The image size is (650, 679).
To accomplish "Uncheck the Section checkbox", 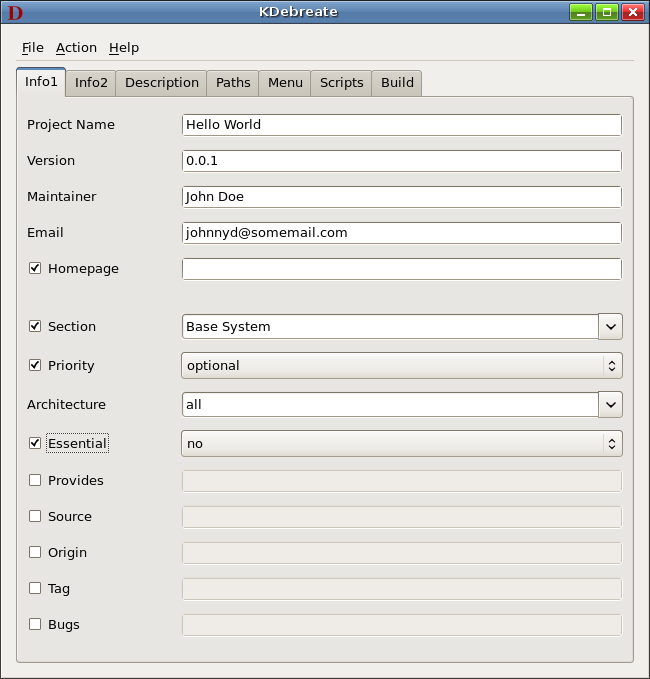I will pos(35,326).
